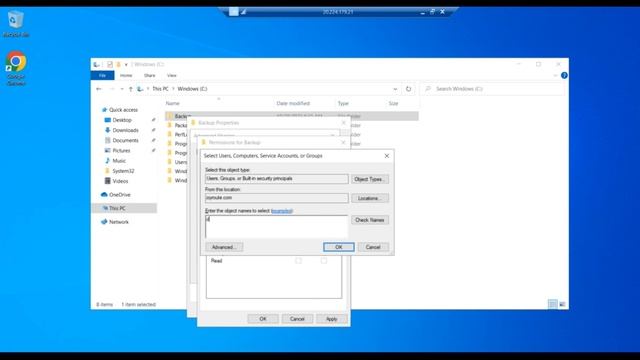Image resolution: width=640 pixels, height=360 pixels.
Task: Click Cancel in Permissions for Backup dialog
Action: click(297, 319)
